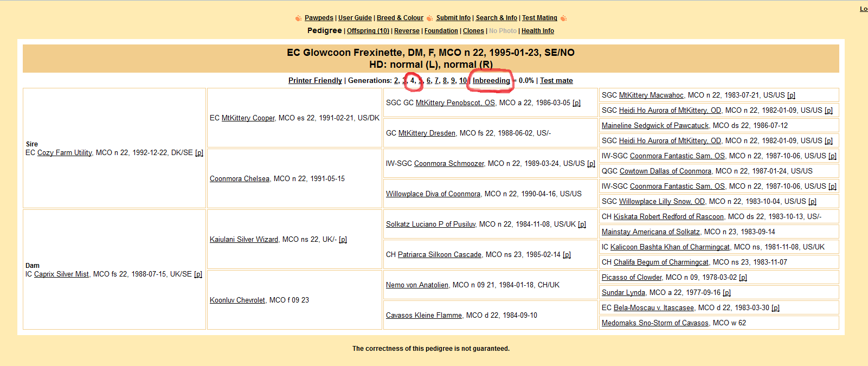868x366 pixels.
Task: Open sire Cozy Farm Utility's pedigree
Action: 65,153
